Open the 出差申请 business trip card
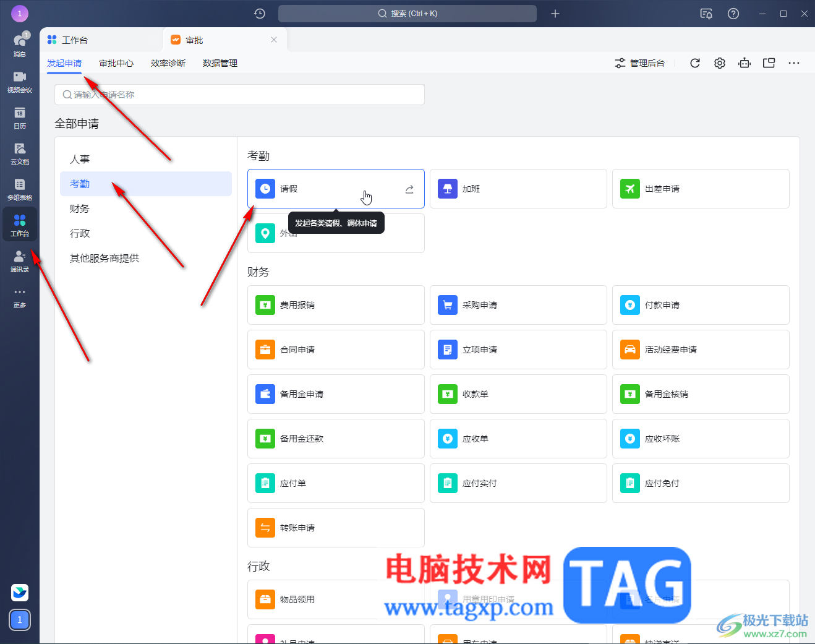Viewport: 815px width, 644px height. pyautogui.click(x=701, y=189)
